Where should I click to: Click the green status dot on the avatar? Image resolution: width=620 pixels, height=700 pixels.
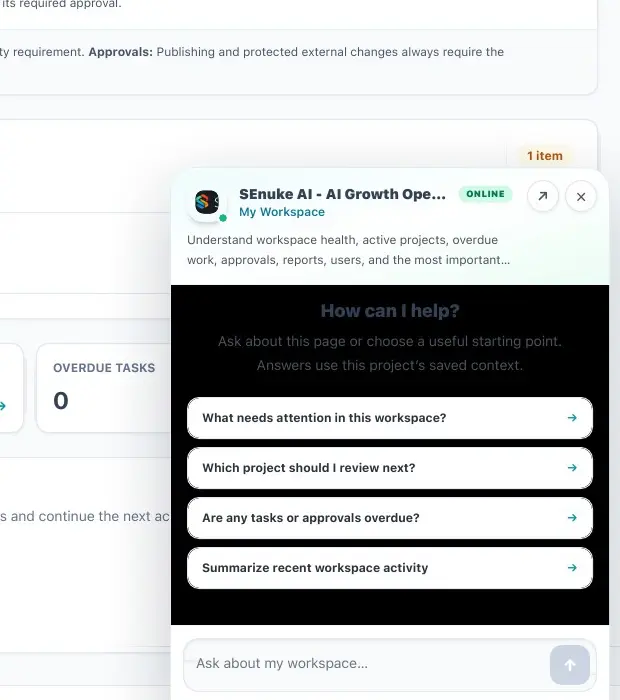tap(223, 218)
